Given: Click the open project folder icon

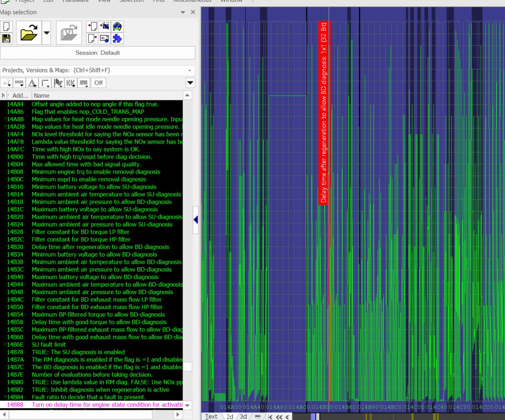Looking at the screenshot, I should [x=29, y=32].
